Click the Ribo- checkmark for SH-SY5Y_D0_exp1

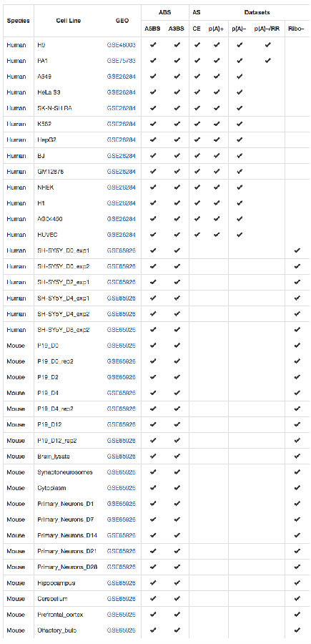point(297,250)
